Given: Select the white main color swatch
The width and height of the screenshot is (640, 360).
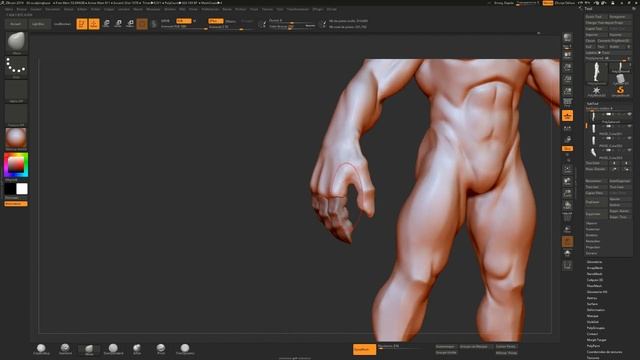Looking at the screenshot, I should (x=22, y=189).
